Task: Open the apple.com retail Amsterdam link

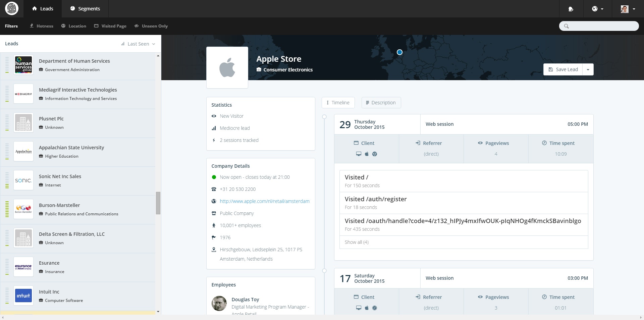Action: click(x=265, y=201)
